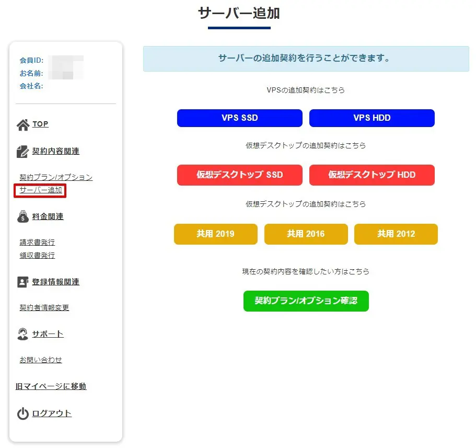Open お問い合わせ contact link
476x448 pixels.
pyautogui.click(x=41, y=360)
